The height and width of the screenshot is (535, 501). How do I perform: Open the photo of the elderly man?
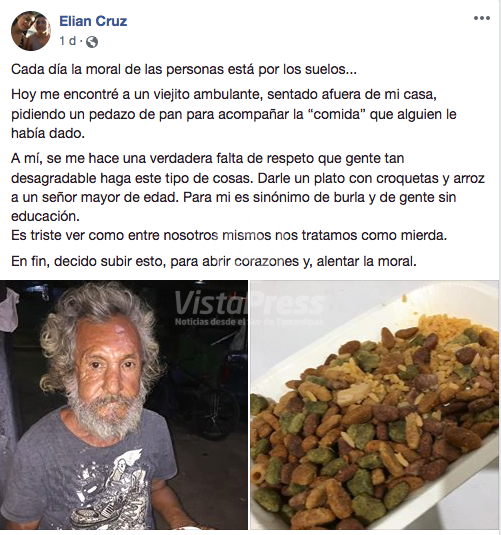(x=124, y=404)
